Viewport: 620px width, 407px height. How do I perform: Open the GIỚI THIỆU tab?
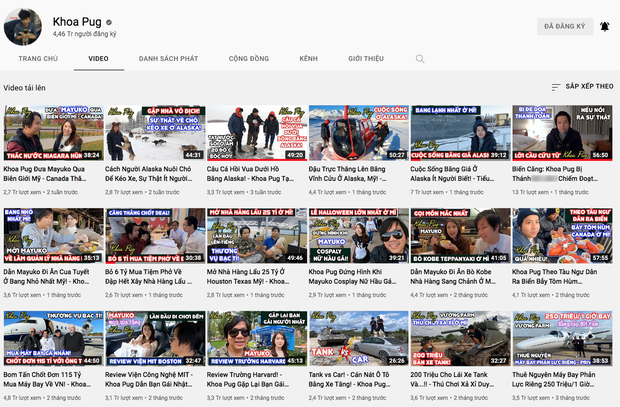(366, 59)
